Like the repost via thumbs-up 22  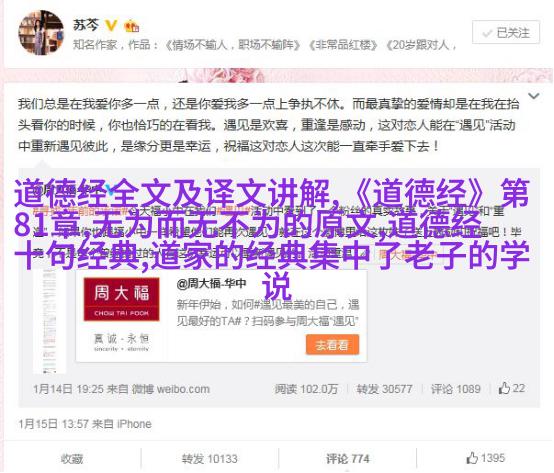coord(511,388)
